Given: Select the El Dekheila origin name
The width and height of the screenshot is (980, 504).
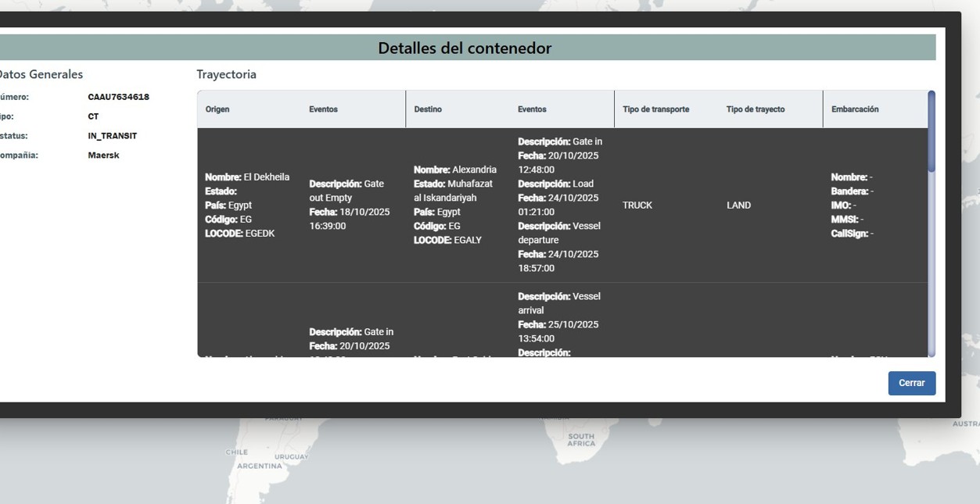Looking at the screenshot, I should coord(266,177).
